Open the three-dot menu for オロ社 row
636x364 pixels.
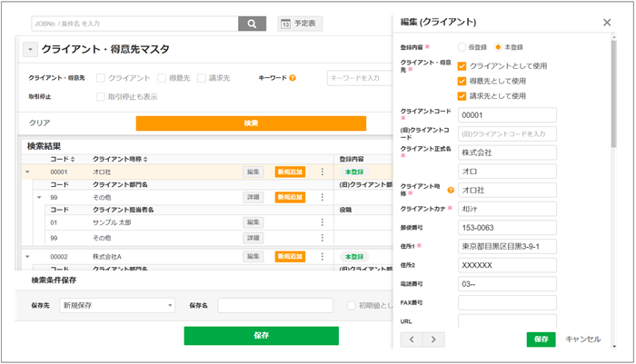322,171
